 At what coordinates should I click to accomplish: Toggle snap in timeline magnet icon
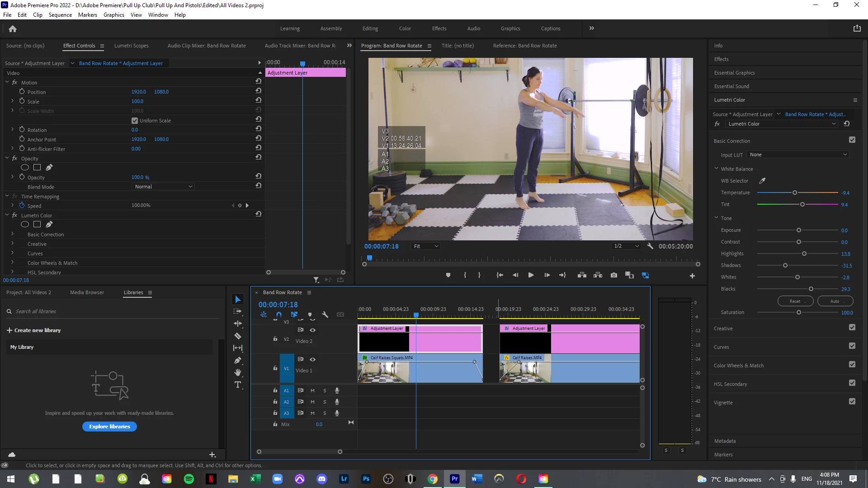pos(278,314)
